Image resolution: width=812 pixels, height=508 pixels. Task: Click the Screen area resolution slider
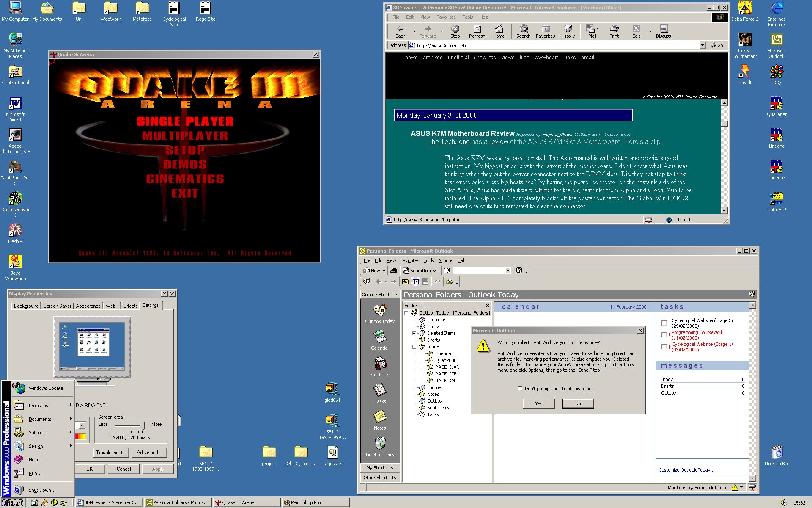(142, 425)
